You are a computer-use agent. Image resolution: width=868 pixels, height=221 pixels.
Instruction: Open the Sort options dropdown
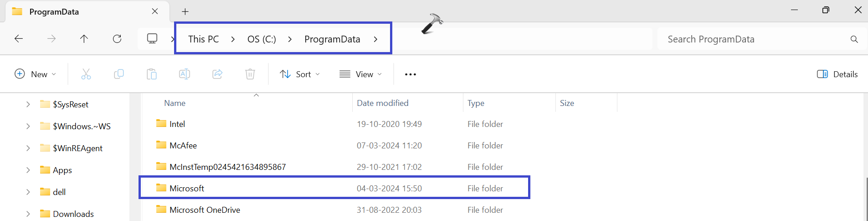pos(300,74)
